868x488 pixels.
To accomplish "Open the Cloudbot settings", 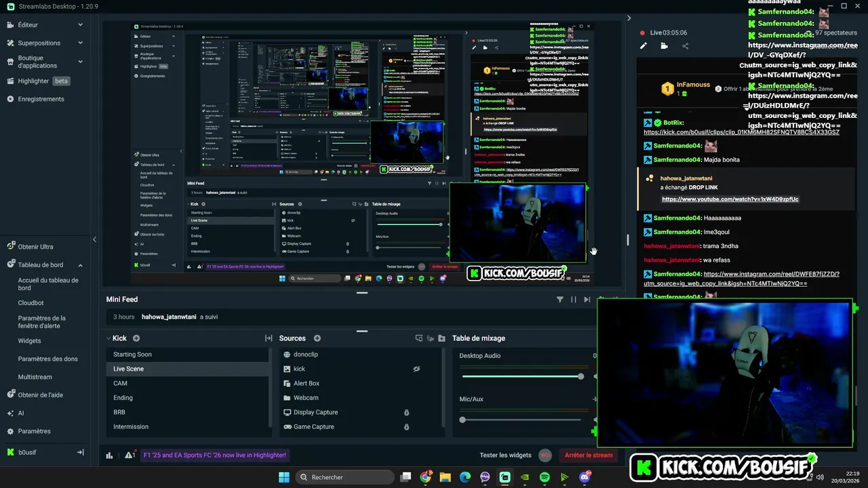I will click(31, 303).
